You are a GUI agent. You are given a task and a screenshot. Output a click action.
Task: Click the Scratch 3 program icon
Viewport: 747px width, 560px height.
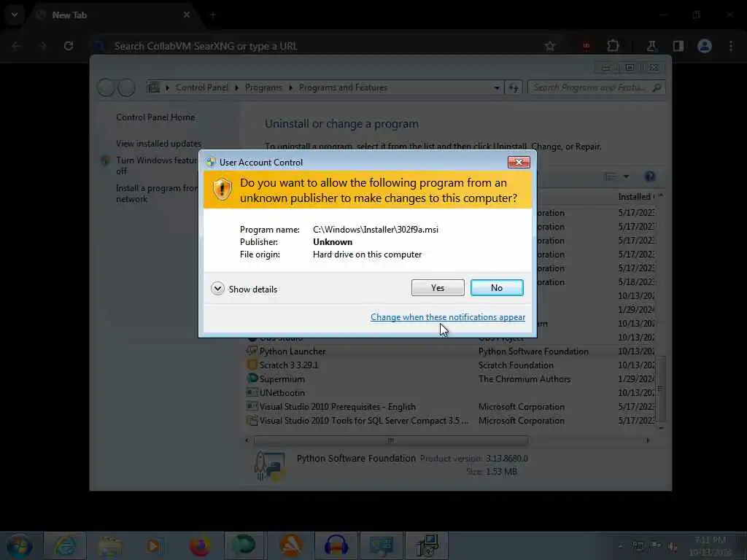tap(252, 365)
